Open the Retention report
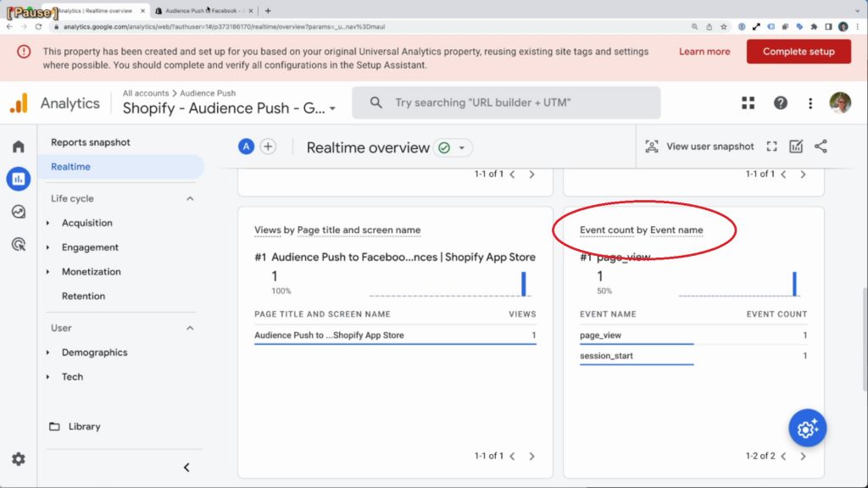868x488 pixels. (83, 296)
